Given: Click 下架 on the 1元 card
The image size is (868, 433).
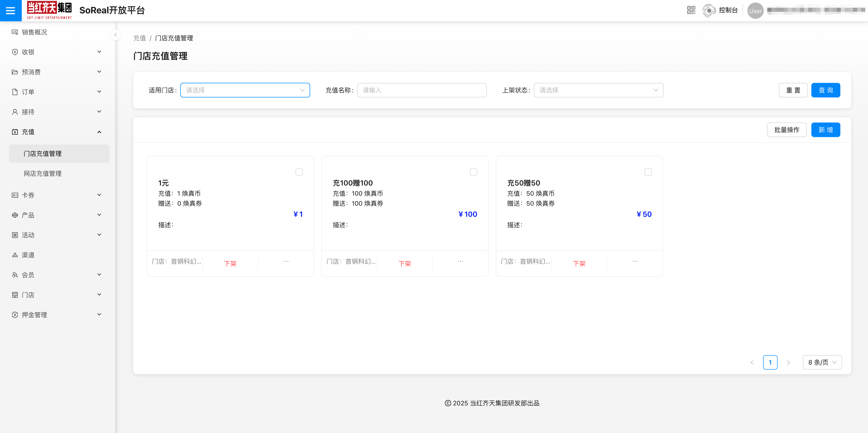Looking at the screenshot, I should [x=230, y=264].
